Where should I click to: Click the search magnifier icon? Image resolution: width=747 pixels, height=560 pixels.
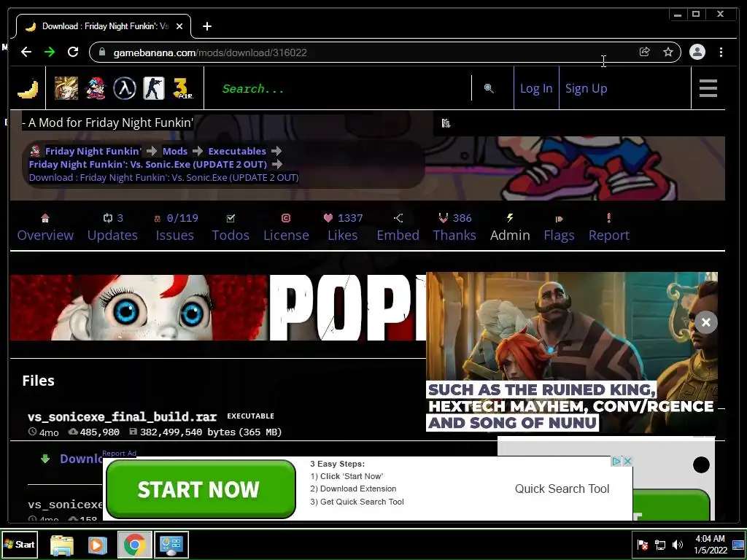click(488, 88)
